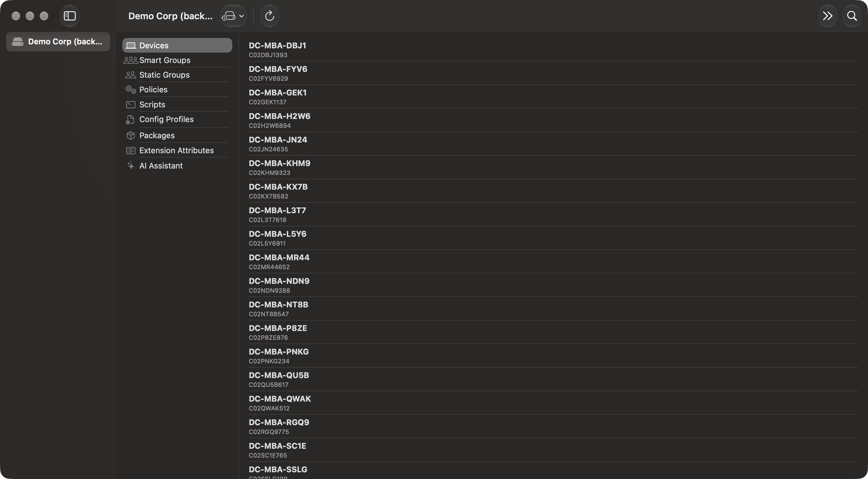The width and height of the screenshot is (868, 479).
Task: Open the Static Groups section
Action: 177,75
